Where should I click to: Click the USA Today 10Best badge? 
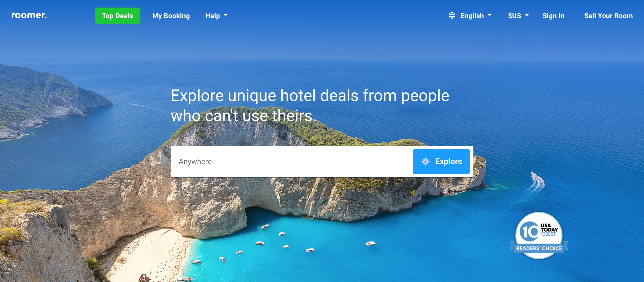[x=539, y=235]
